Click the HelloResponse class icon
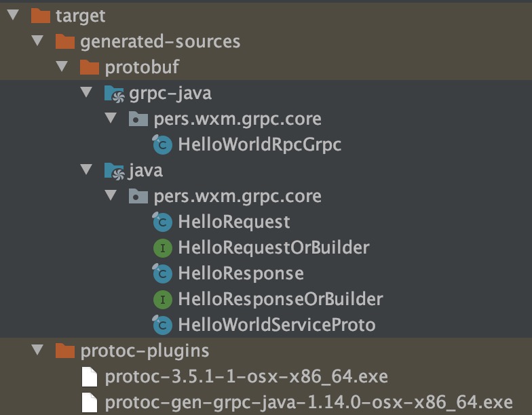The width and height of the screenshot is (532, 415). coord(161,273)
